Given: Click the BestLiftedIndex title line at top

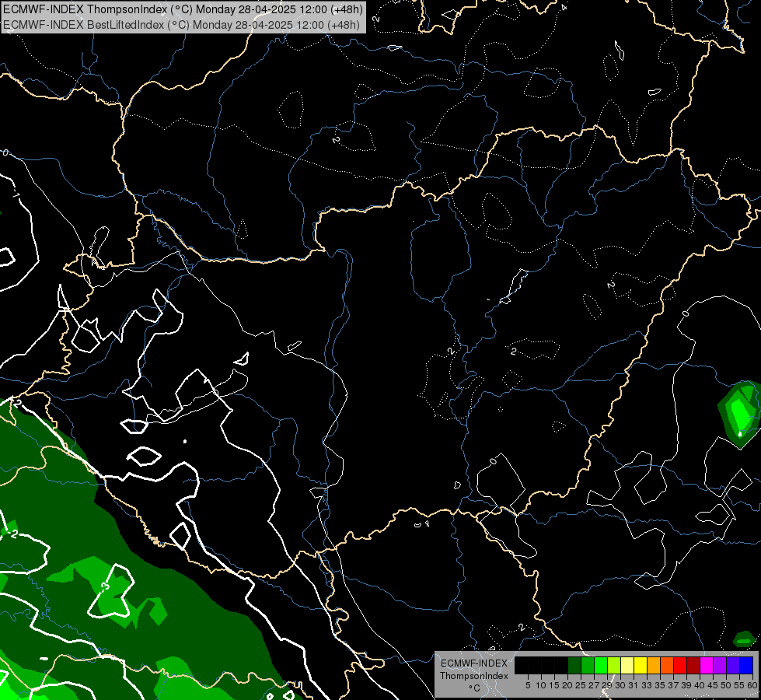Looking at the screenshot, I should [x=181, y=24].
